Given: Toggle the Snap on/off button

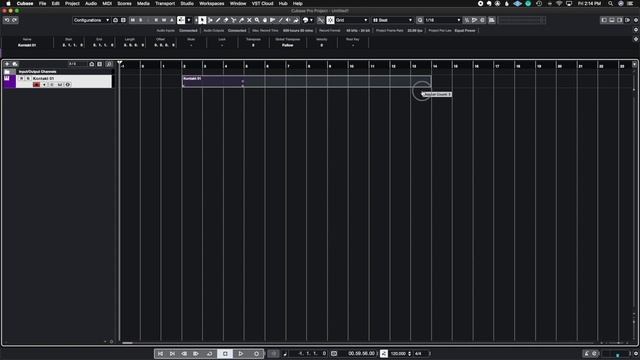Looking at the screenshot, I should (330, 20).
